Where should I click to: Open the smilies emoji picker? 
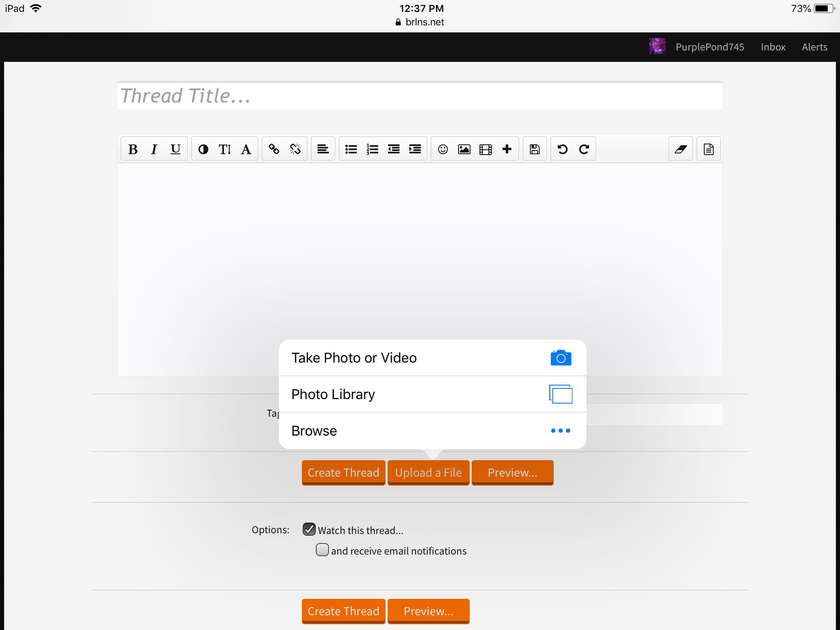[x=443, y=149]
